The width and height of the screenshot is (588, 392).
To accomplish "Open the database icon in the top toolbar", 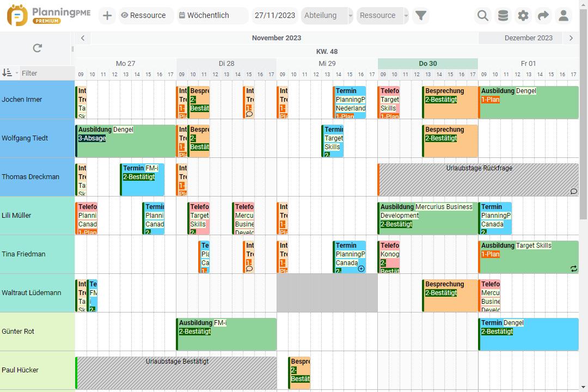I will coord(503,15).
